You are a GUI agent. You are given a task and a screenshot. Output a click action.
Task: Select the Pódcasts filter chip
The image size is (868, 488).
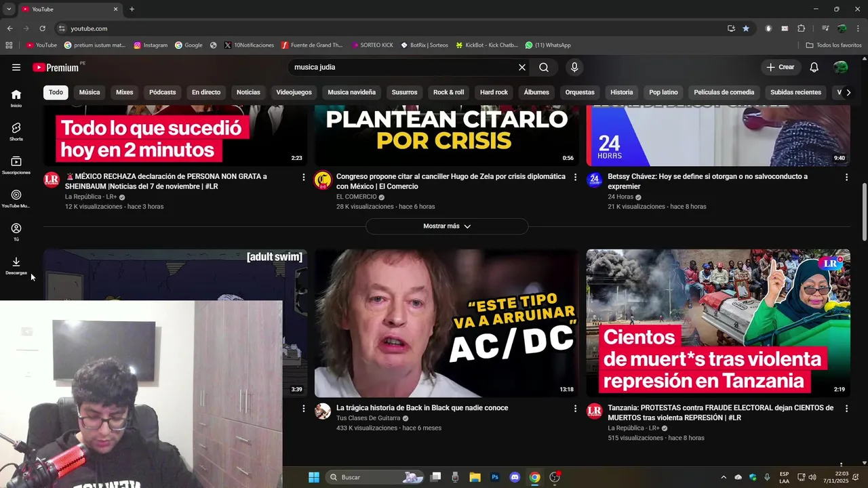pos(162,92)
